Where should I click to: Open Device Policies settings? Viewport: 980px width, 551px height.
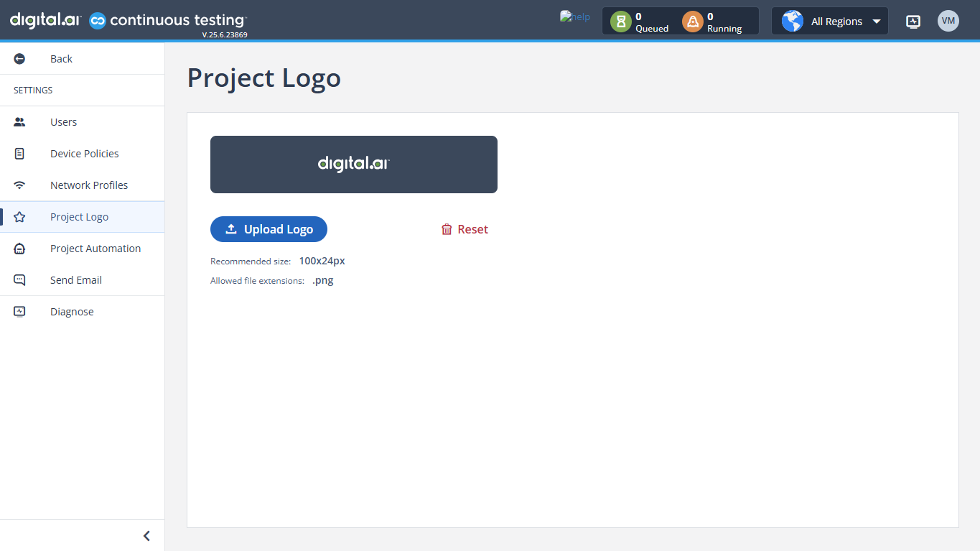(82, 154)
